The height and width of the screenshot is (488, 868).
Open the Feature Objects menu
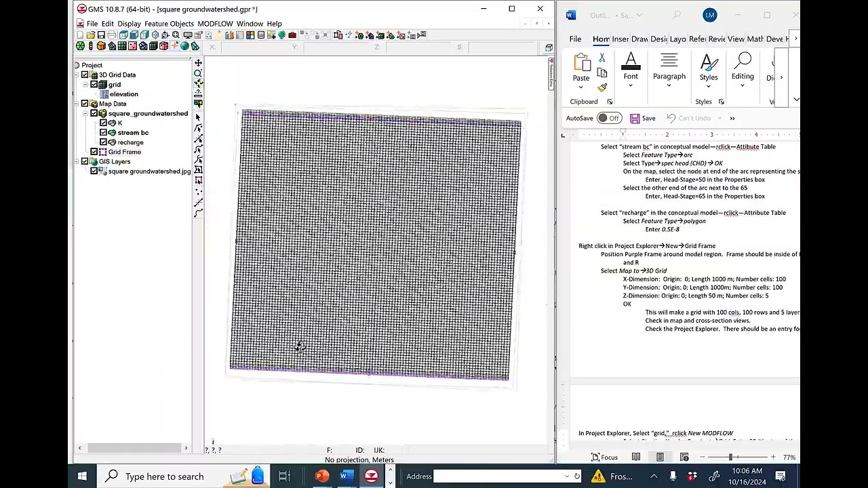point(169,24)
